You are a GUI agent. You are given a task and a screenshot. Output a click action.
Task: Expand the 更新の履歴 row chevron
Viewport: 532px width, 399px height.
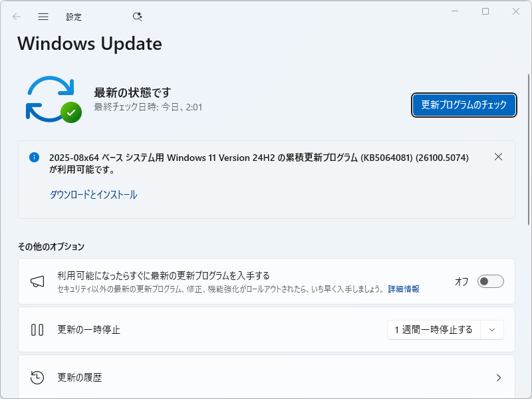point(499,377)
